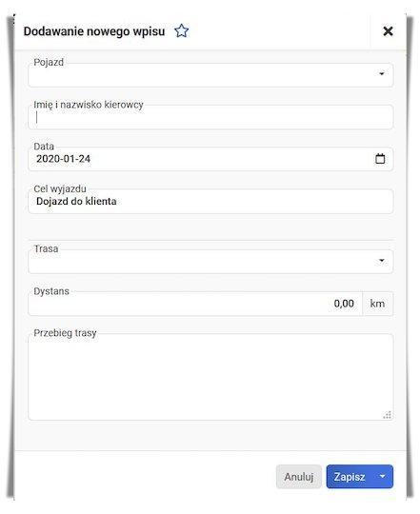
Task: Click the Dystans value 0,00
Action: click(x=344, y=304)
